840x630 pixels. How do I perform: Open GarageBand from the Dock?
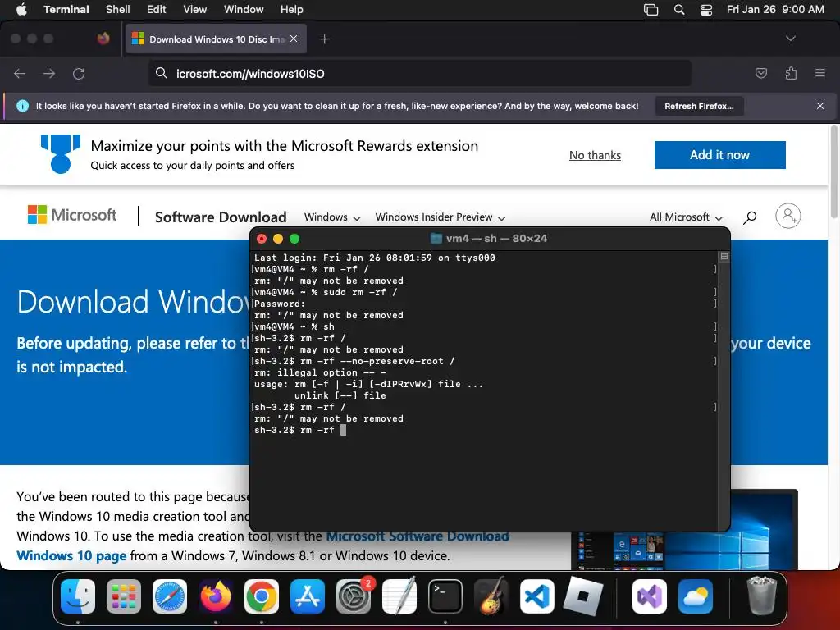pos(491,596)
